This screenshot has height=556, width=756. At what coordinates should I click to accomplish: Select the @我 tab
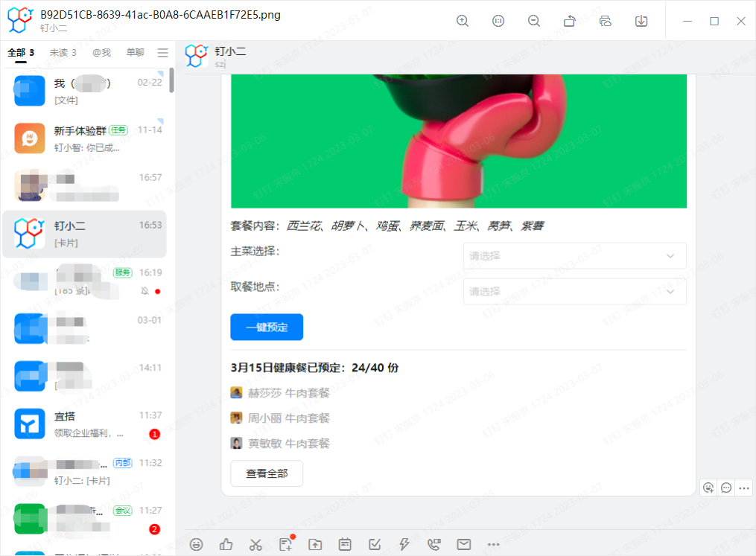click(101, 53)
